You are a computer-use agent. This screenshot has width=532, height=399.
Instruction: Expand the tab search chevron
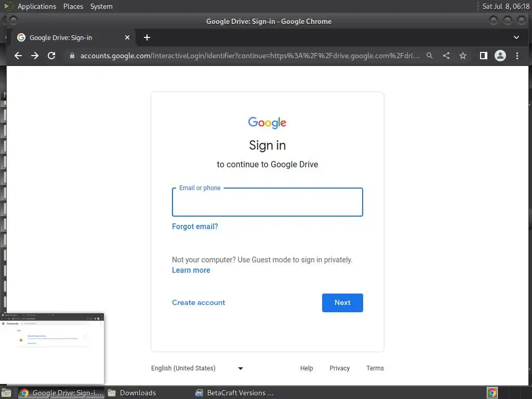(x=516, y=37)
